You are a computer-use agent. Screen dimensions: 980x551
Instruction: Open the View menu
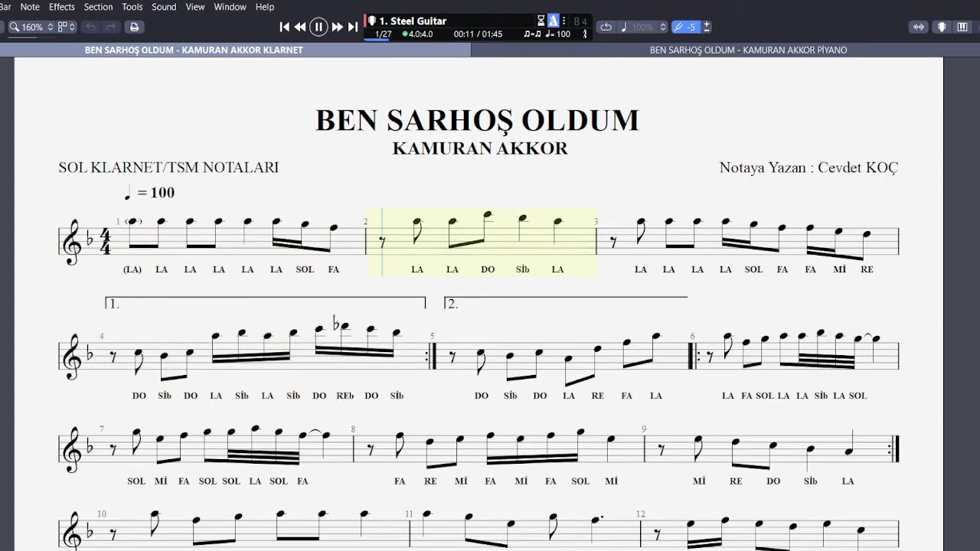[x=195, y=7]
